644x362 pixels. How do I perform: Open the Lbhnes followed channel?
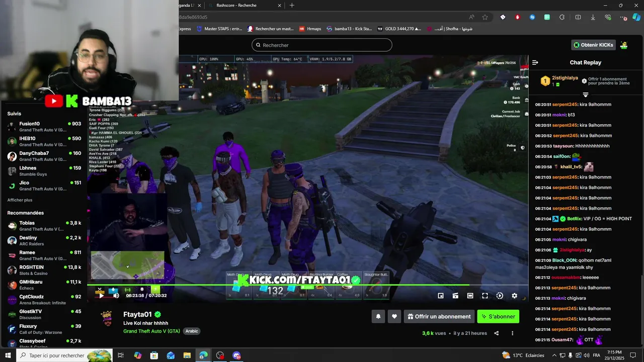coord(44,171)
